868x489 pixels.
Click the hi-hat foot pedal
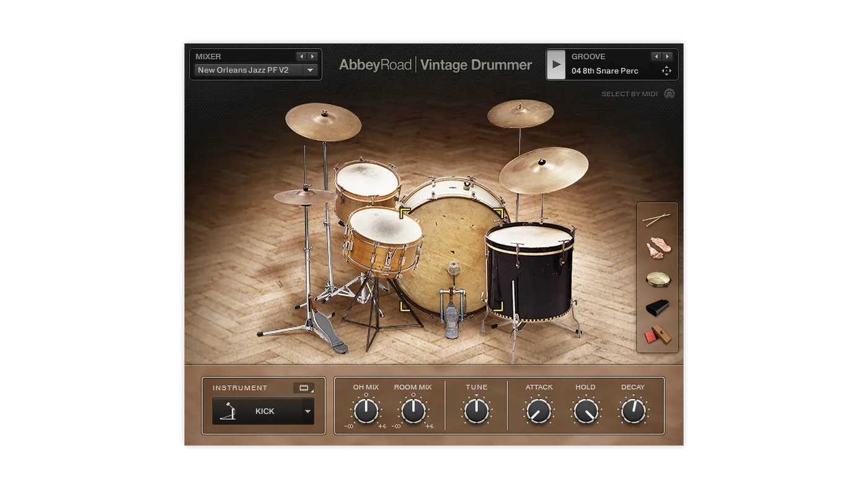[330, 333]
